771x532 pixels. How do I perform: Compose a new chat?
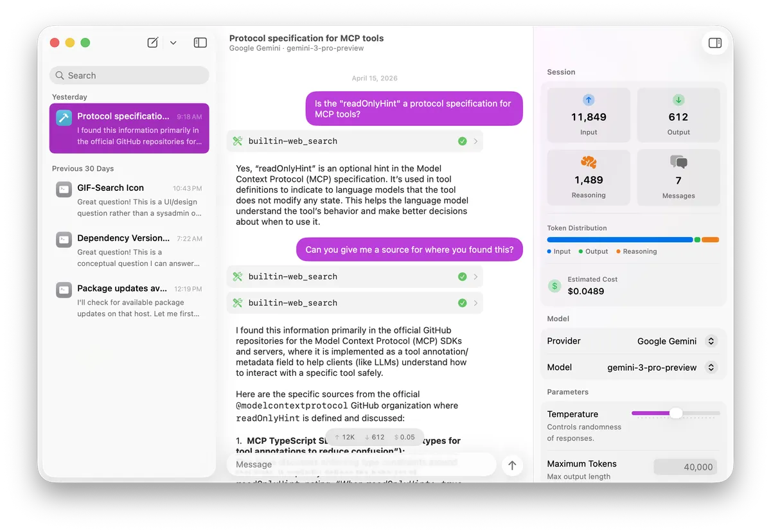(x=152, y=42)
